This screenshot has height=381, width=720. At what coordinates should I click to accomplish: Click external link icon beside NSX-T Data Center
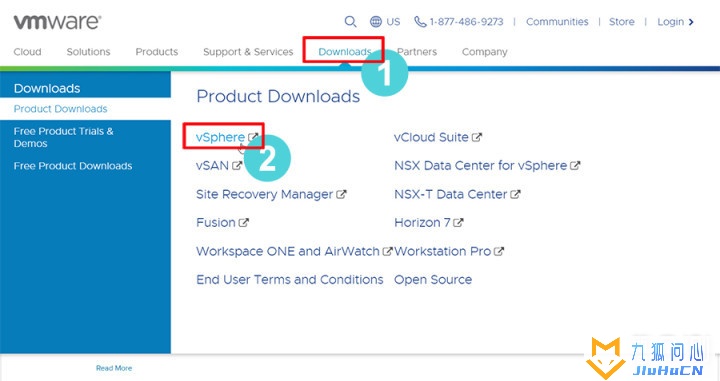tap(515, 194)
